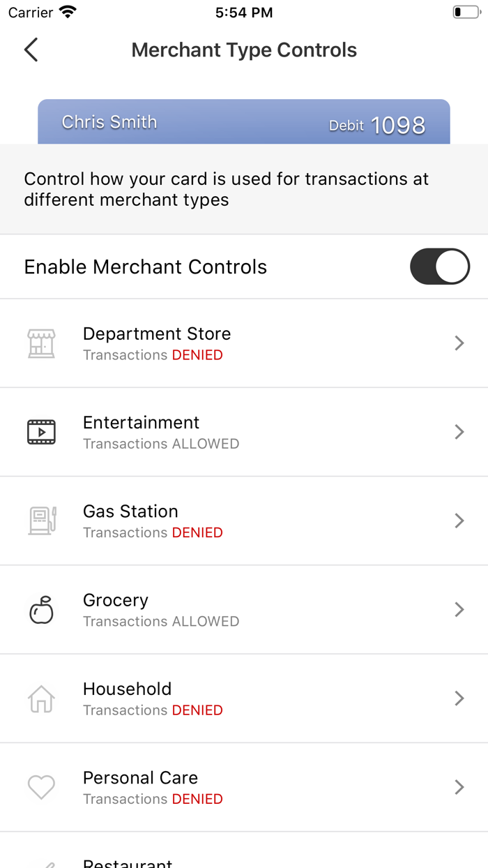Disable the Enable Merchant Controls switch
Image resolution: width=488 pixels, height=868 pixels.
[x=440, y=267]
